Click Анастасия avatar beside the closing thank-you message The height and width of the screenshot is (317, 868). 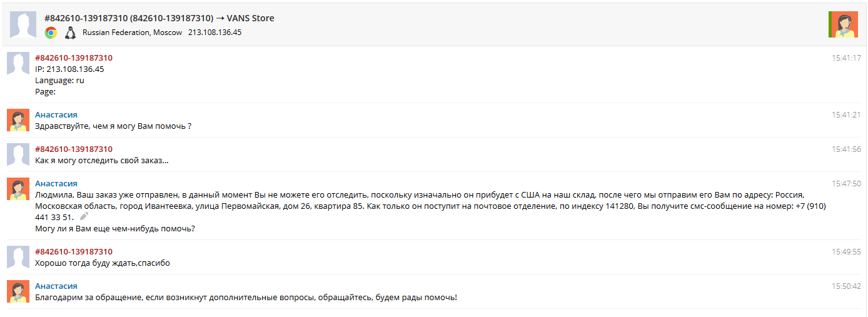18,291
